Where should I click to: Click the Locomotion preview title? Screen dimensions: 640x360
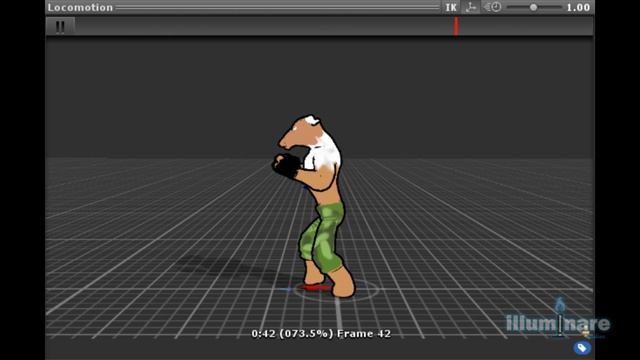coord(80,7)
